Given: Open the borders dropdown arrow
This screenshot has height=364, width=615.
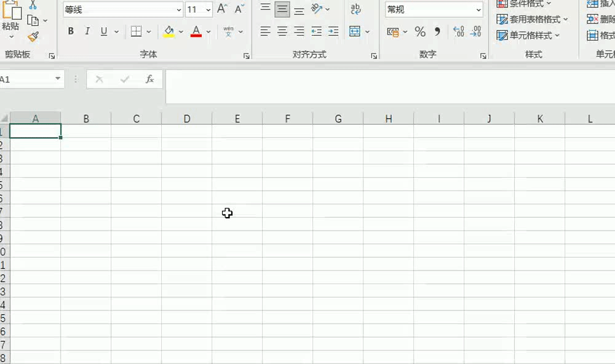Looking at the screenshot, I should coord(149,31).
